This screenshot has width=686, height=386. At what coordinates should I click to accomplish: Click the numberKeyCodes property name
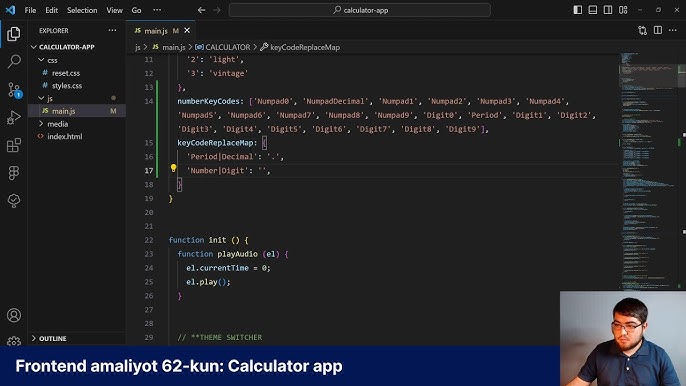click(x=208, y=101)
